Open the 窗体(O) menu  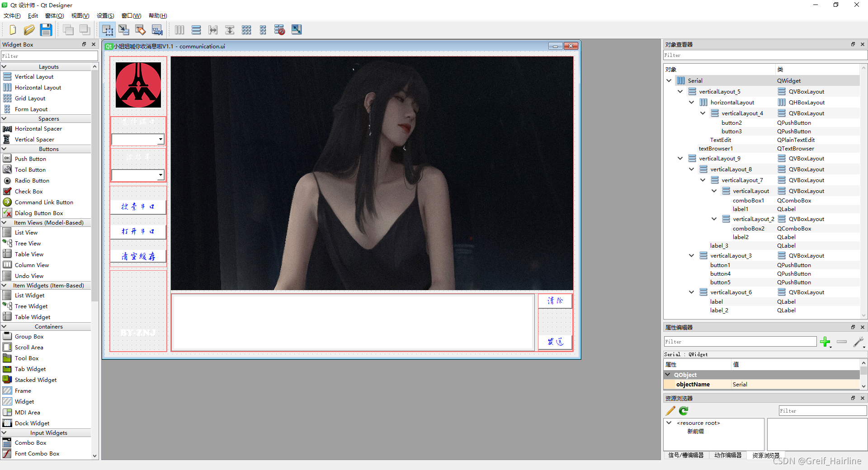(x=55, y=16)
